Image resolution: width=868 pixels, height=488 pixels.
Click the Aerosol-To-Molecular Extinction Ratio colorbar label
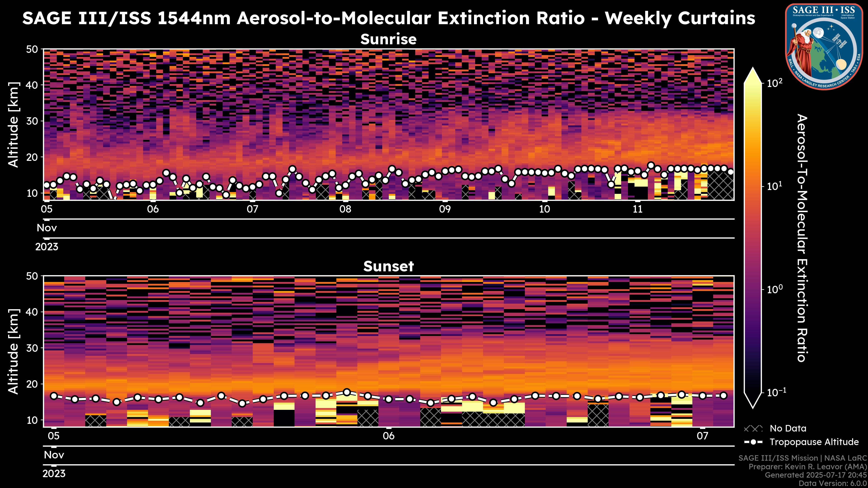[x=802, y=238]
